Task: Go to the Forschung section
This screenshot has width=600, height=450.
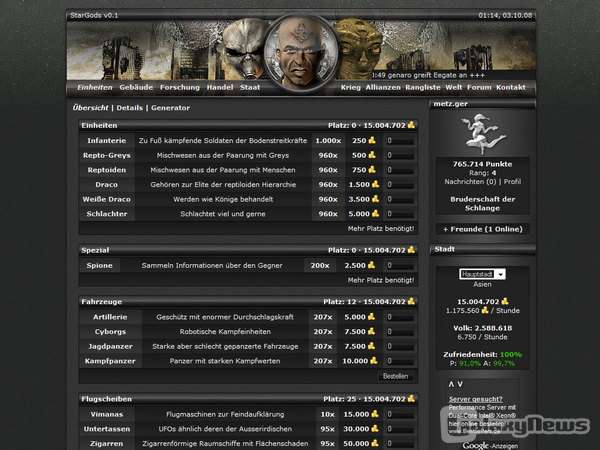Action: click(x=179, y=87)
